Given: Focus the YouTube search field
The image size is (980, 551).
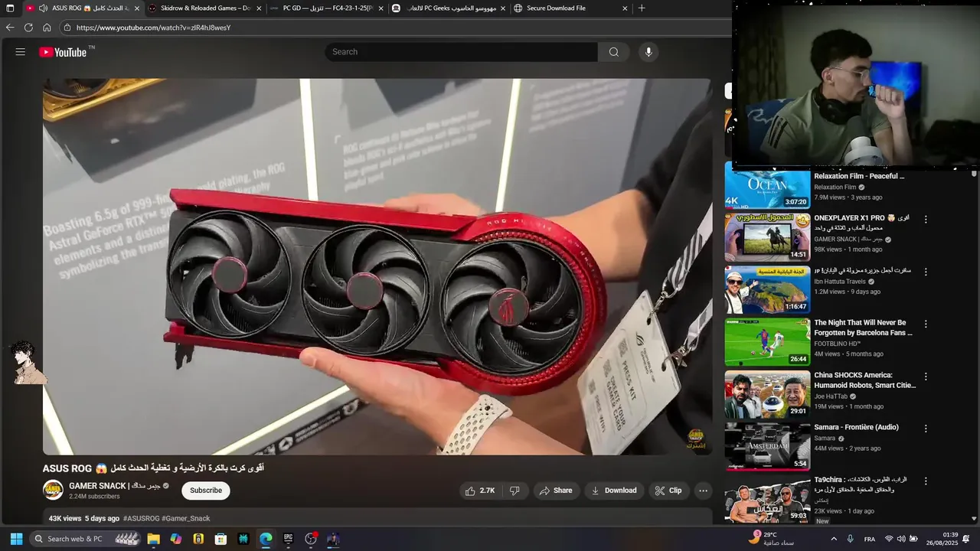Looking at the screenshot, I should (x=462, y=52).
